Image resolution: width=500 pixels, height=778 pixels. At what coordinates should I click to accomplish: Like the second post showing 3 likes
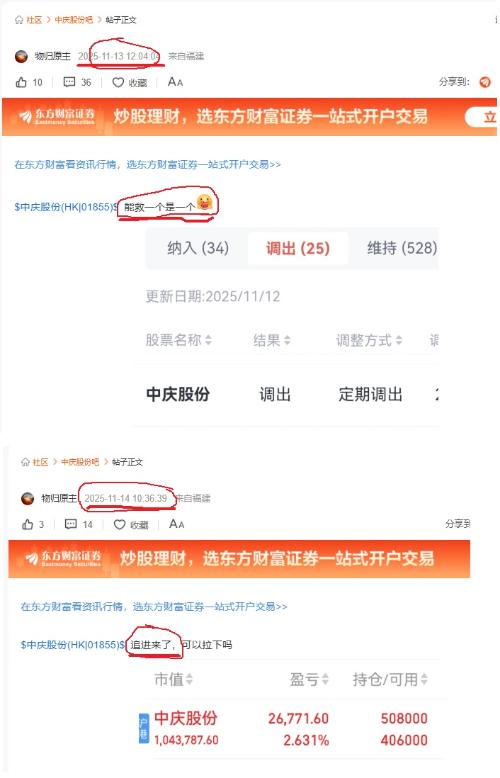point(28,524)
